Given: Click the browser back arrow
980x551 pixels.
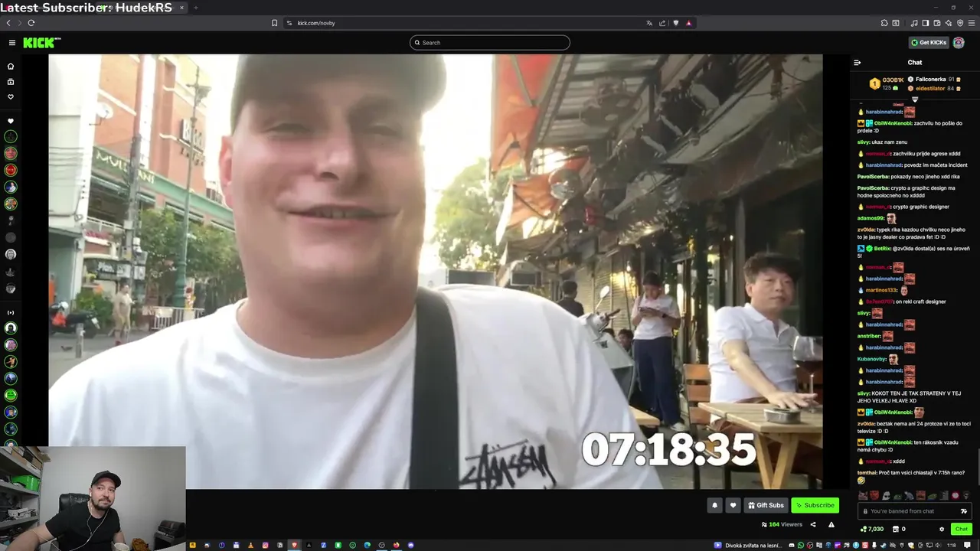Looking at the screenshot, I should click(8, 23).
